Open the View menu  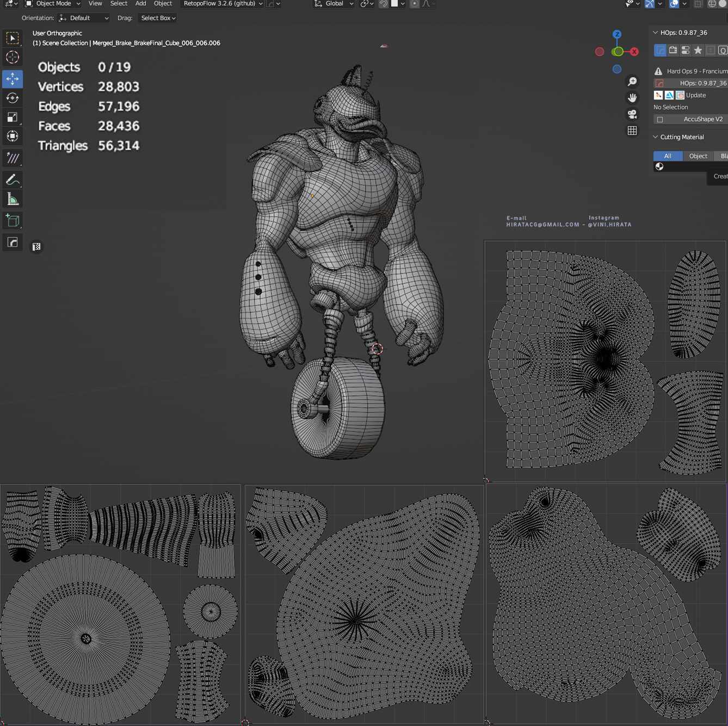(95, 3)
